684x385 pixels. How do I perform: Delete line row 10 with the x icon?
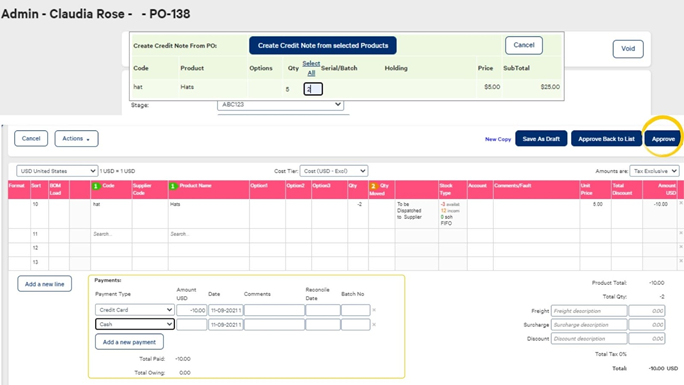[681, 203]
